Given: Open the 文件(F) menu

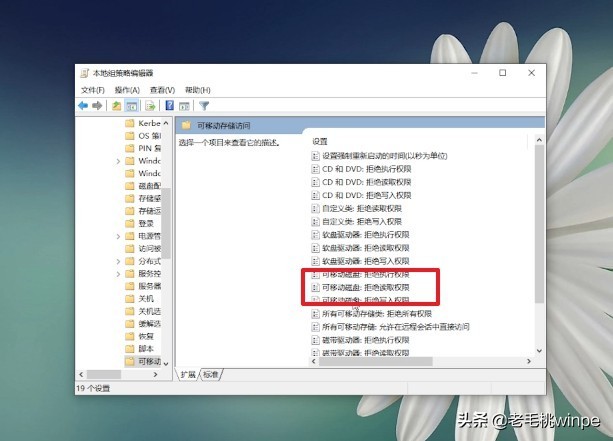Looking at the screenshot, I should click(93, 90).
